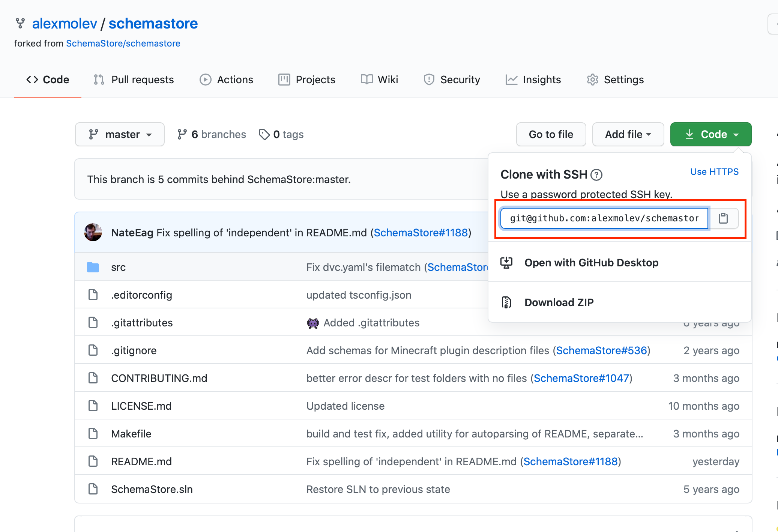Click 'updated tsconfig.json' commit message
778x532 pixels.
359,295
